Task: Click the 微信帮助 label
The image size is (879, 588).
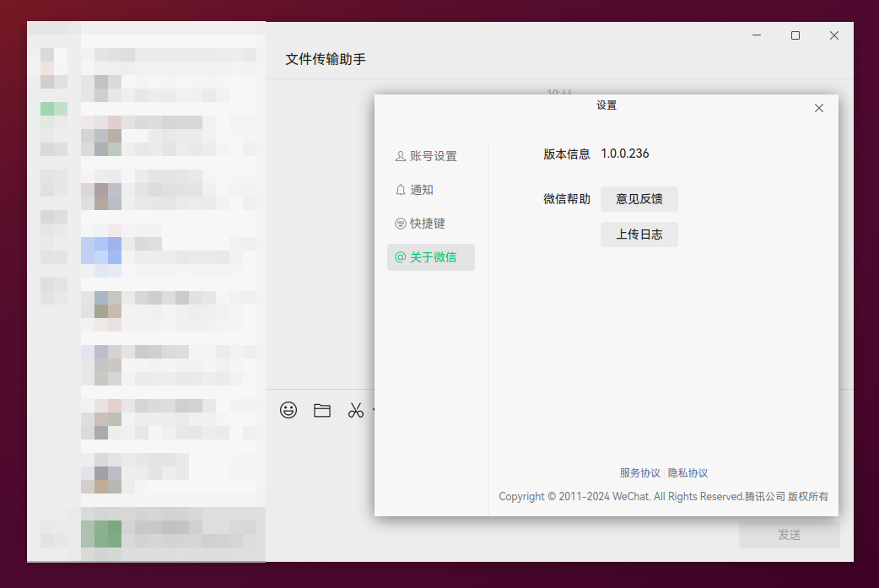Action: (x=567, y=199)
